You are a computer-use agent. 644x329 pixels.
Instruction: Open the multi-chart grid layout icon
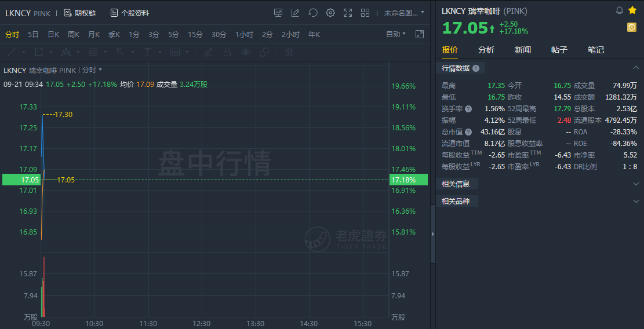(x=365, y=13)
